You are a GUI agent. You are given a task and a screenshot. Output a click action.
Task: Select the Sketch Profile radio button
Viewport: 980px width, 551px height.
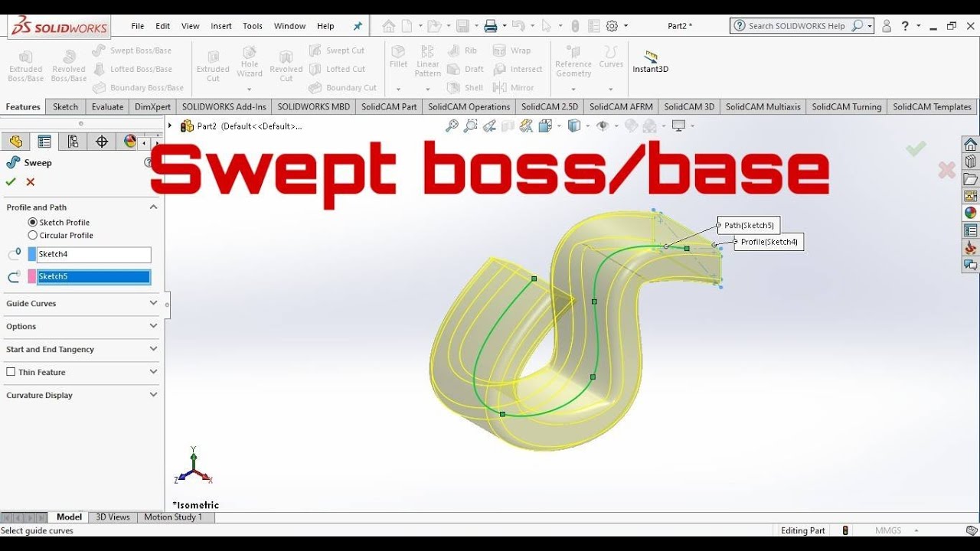coord(32,223)
